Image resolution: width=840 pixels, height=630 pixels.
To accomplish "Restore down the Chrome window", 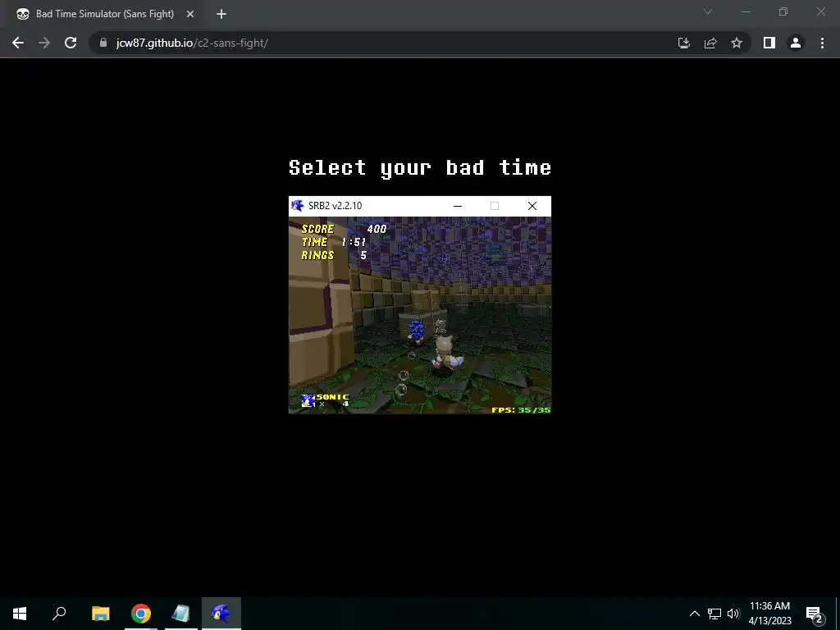I will click(783, 11).
